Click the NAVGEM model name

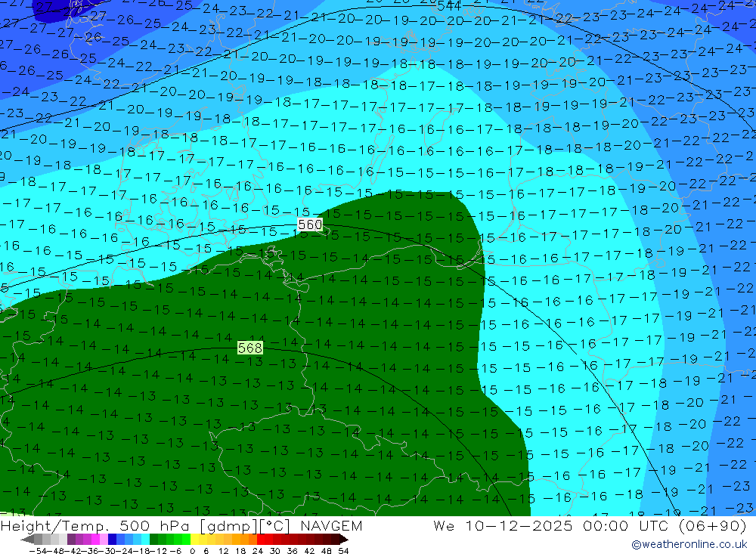click(331, 526)
